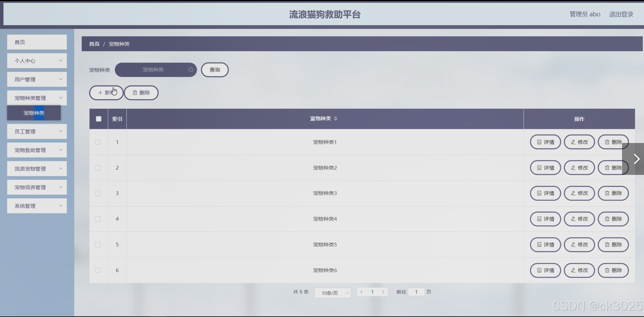644x317 pixels.
Task: Click 修改 edit button for row 宠物种类3
Action: coord(579,193)
